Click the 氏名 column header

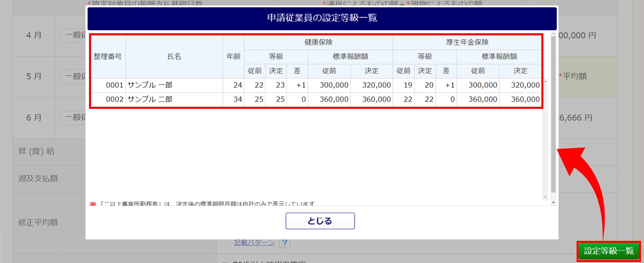(174, 56)
